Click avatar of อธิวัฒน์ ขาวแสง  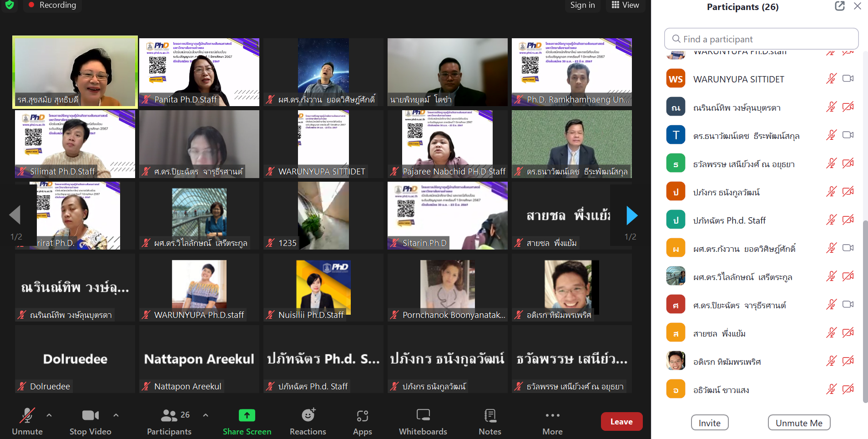click(x=676, y=389)
